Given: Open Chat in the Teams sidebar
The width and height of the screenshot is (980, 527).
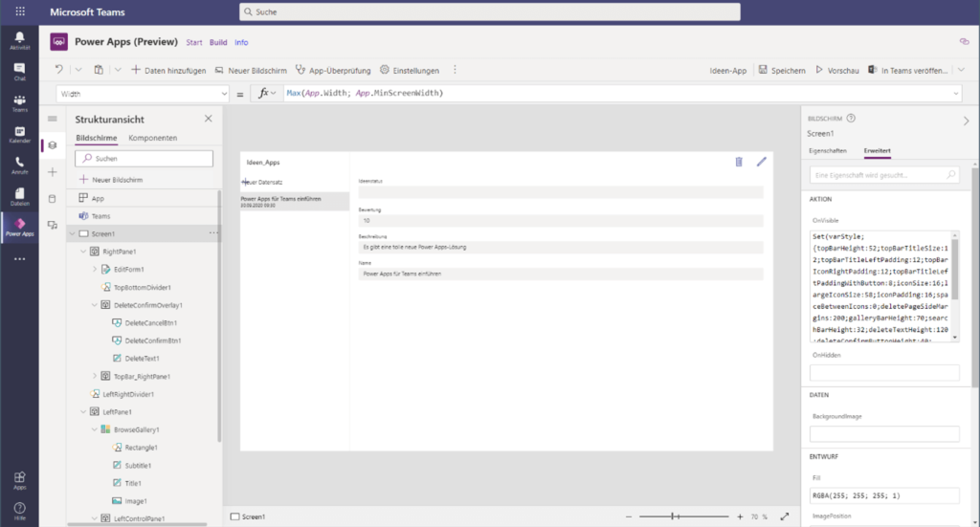Looking at the screenshot, I should 19,72.
